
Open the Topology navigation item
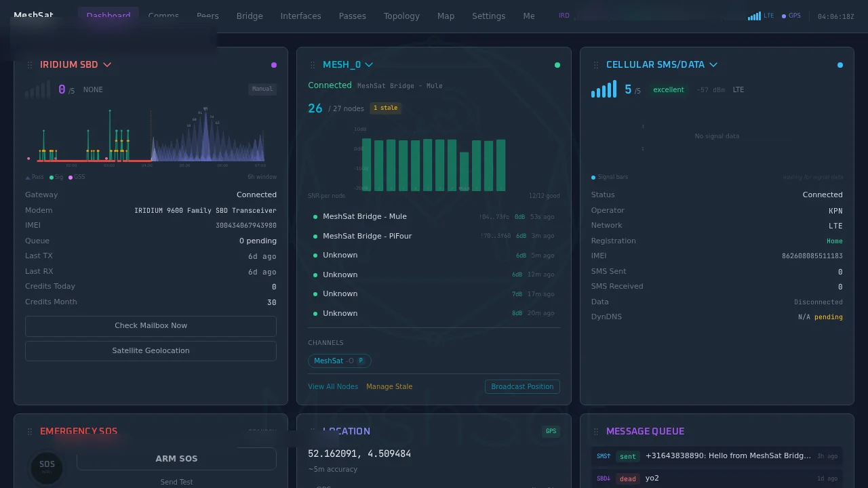pos(401,16)
